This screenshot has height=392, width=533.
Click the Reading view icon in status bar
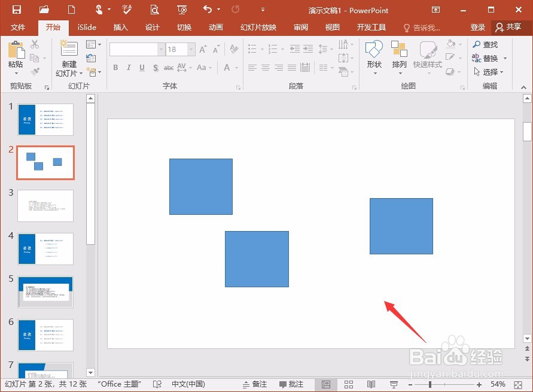(x=371, y=385)
